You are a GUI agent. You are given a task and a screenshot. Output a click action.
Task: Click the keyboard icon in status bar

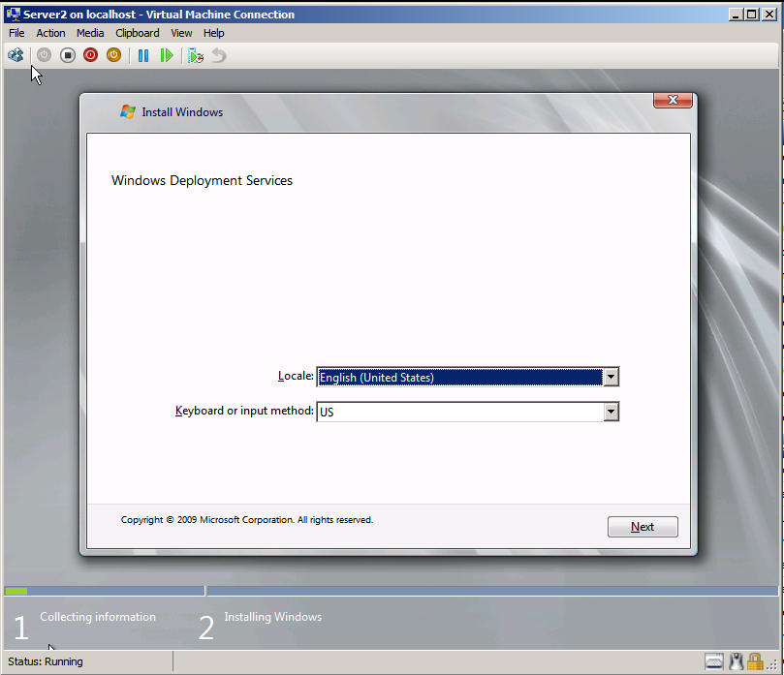714,661
